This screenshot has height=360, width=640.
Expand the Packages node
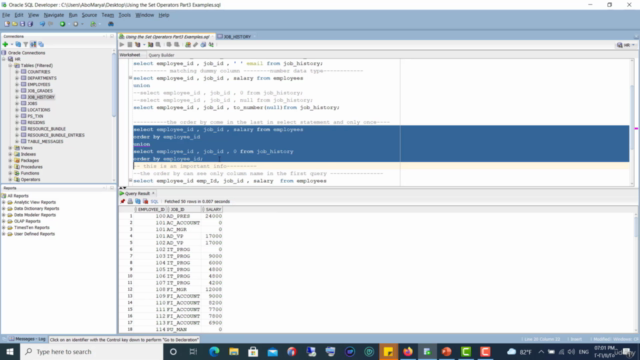pyautogui.click(x=11, y=160)
